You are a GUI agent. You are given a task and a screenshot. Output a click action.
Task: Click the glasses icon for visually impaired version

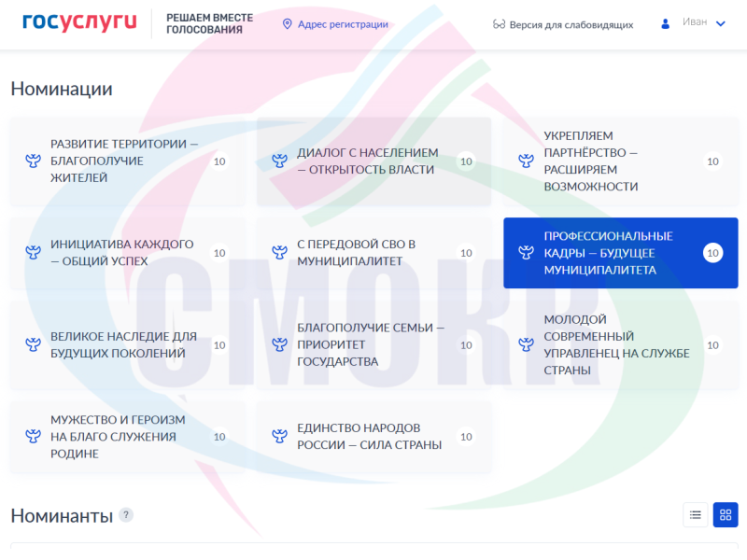tap(499, 24)
